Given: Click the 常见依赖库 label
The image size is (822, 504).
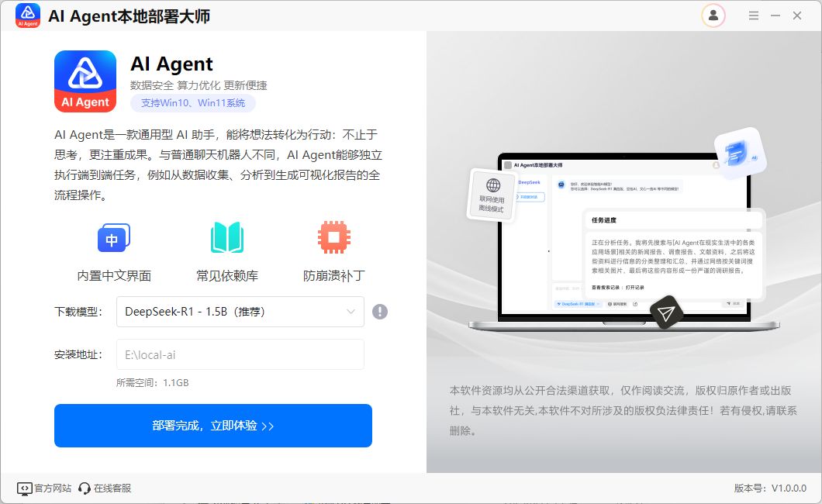Looking at the screenshot, I should click(227, 275).
